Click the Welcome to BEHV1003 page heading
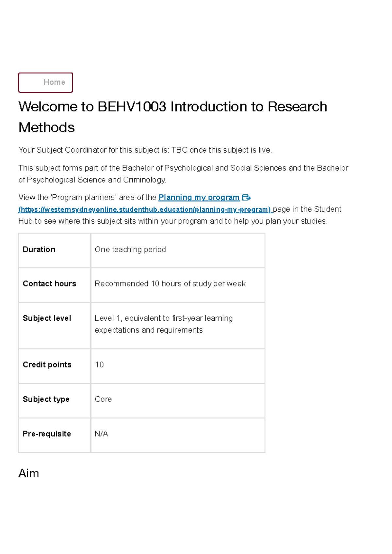The width and height of the screenshot is (392, 554). tap(172, 117)
